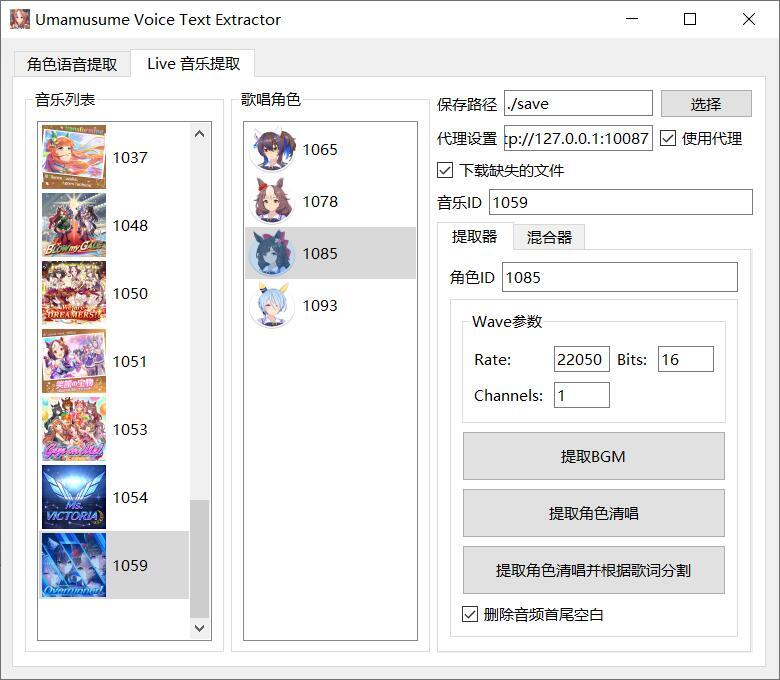Click the music list text 1050
Viewport: 780px width, 680px height.
(130, 293)
